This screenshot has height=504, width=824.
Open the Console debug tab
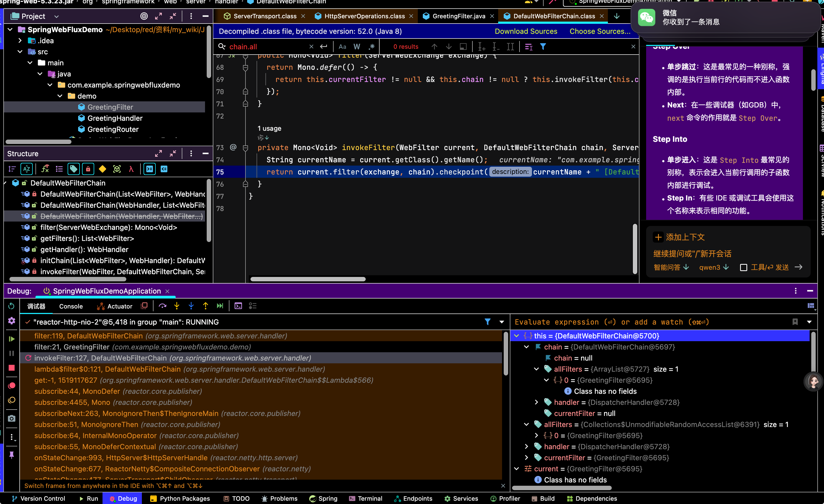coord(71,307)
